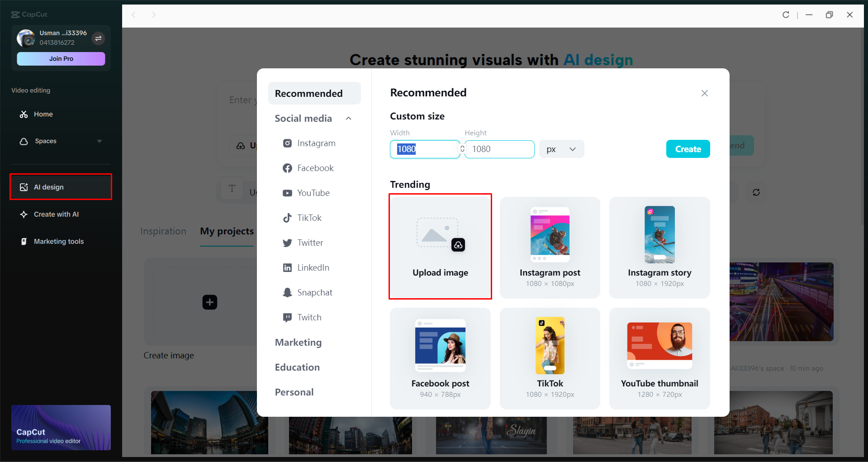Open the YouTube social media option
Image resolution: width=868 pixels, height=462 pixels.
[288, 193]
